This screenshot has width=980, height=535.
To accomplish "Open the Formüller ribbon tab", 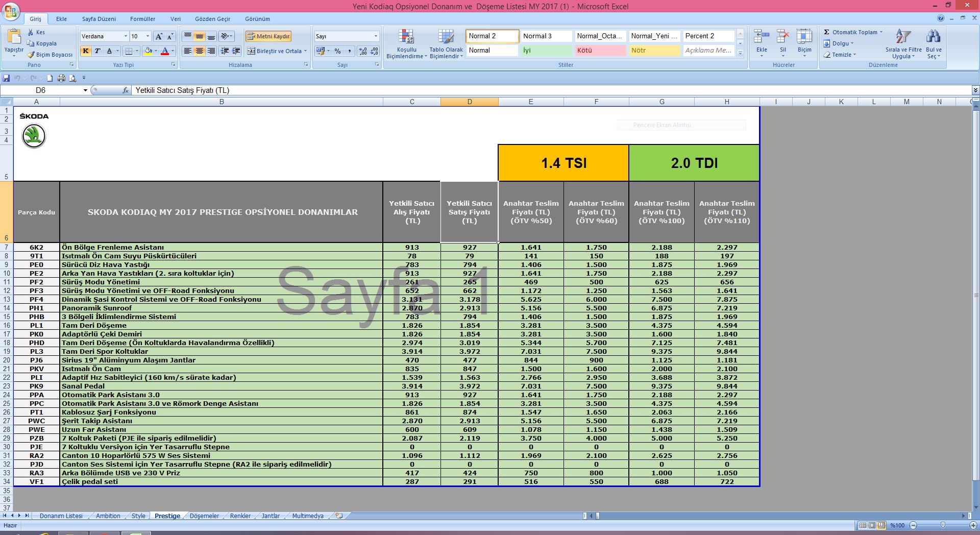I will (x=142, y=19).
